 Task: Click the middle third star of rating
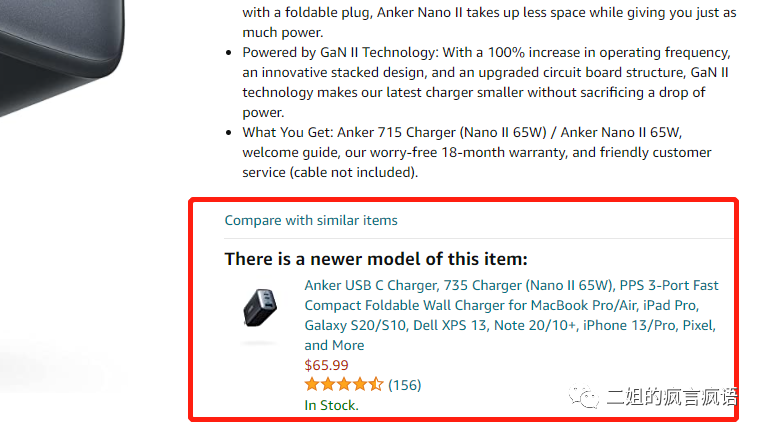(344, 385)
